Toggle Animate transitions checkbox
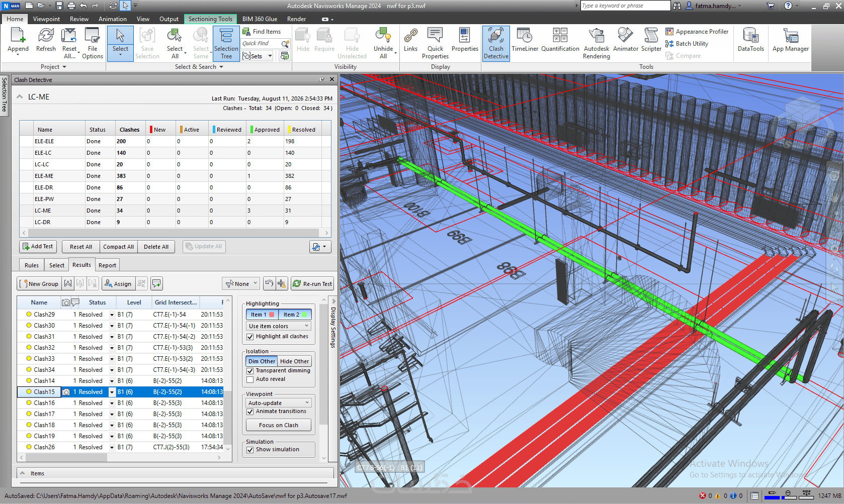The height and width of the screenshot is (504, 844). [250, 412]
